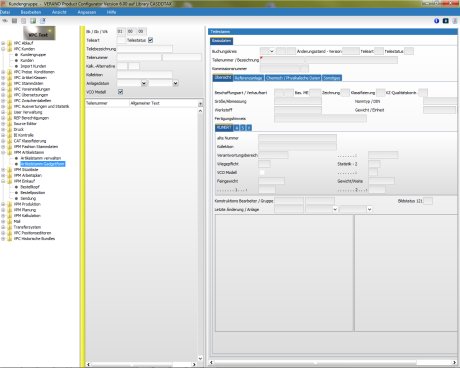The height and width of the screenshot is (368, 460).
Task: Collapse the XPM Artikelstamm node
Action: (x=3, y=152)
